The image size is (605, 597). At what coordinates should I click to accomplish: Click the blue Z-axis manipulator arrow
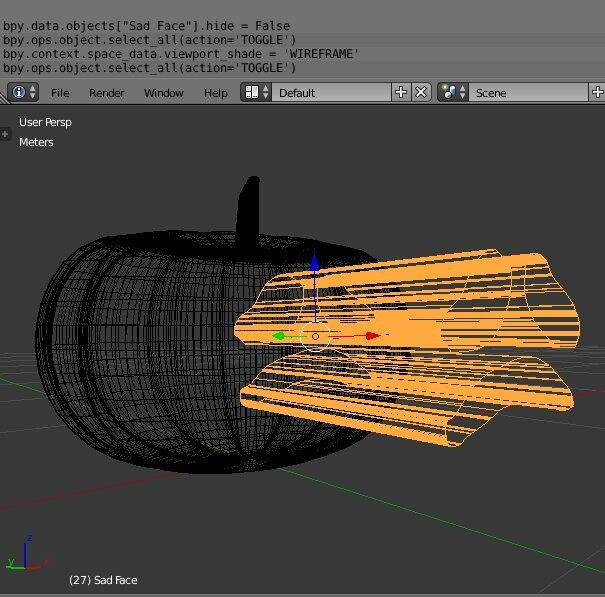click(315, 261)
